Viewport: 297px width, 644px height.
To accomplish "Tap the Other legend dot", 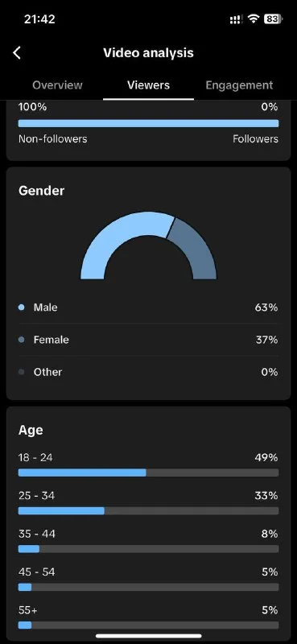I will tap(22, 372).
